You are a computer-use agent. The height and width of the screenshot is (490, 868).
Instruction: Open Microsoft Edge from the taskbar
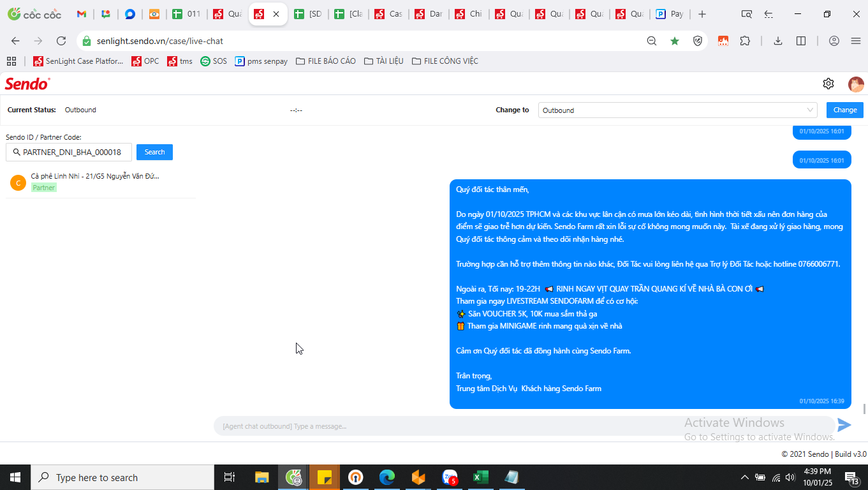[386, 477]
